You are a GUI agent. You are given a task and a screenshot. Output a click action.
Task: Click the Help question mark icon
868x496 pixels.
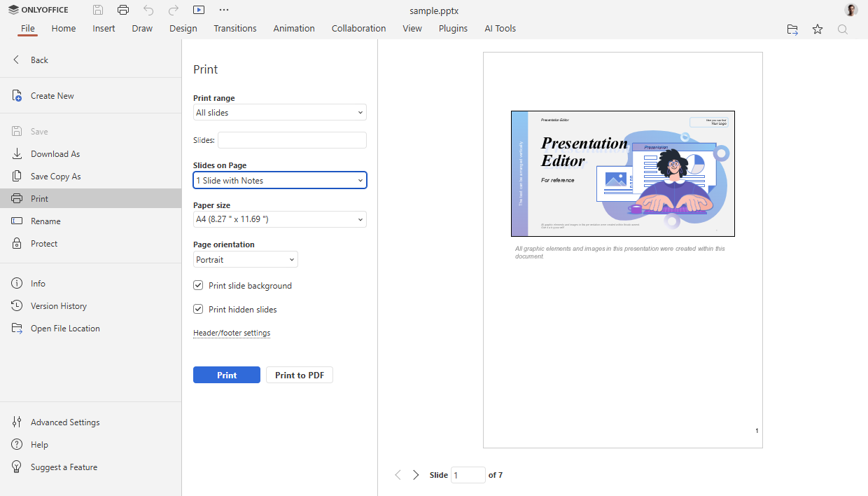(x=17, y=445)
